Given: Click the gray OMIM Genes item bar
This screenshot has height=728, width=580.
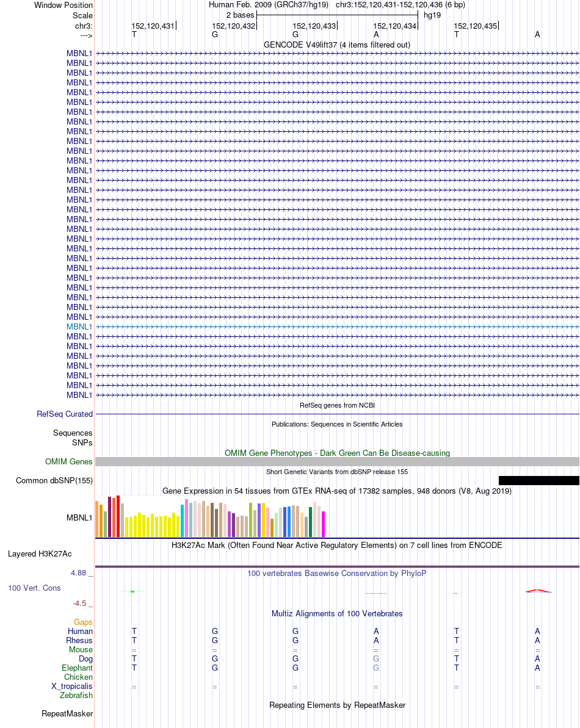Looking at the screenshot, I should [x=337, y=461].
